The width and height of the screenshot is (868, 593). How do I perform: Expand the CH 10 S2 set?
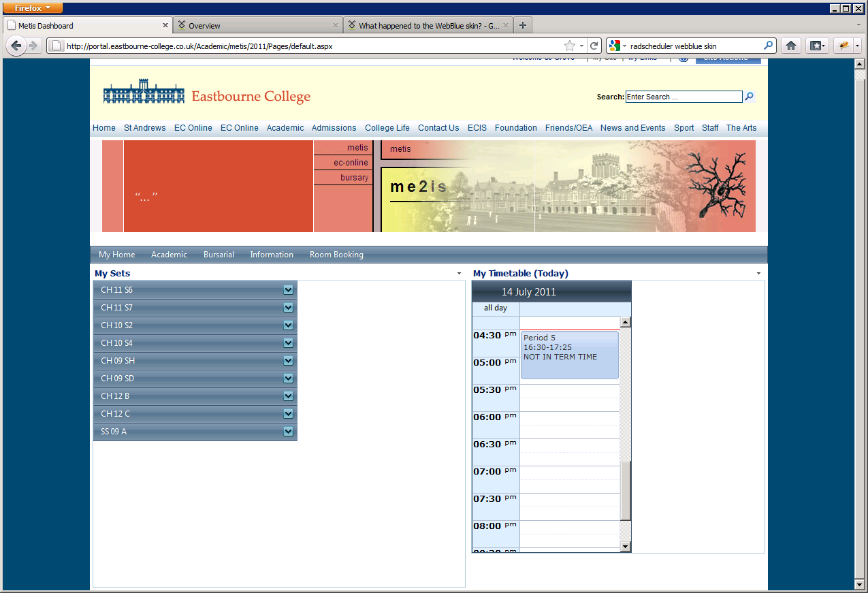pos(289,325)
